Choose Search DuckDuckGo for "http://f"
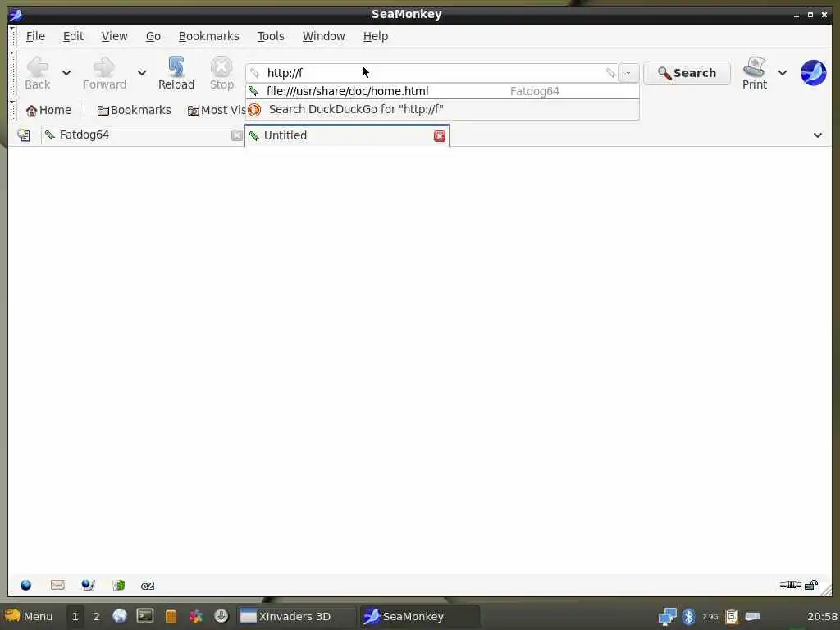 click(442, 109)
